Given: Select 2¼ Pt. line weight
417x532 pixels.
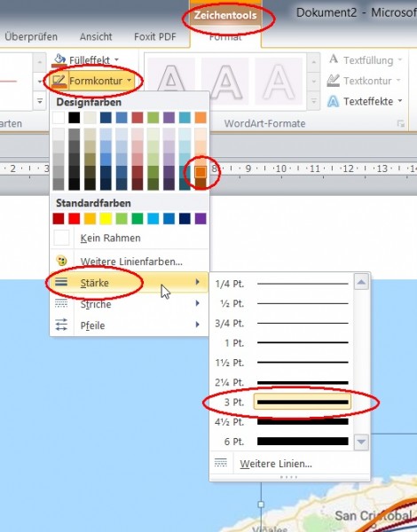Looking at the screenshot, I should [282, 382].
